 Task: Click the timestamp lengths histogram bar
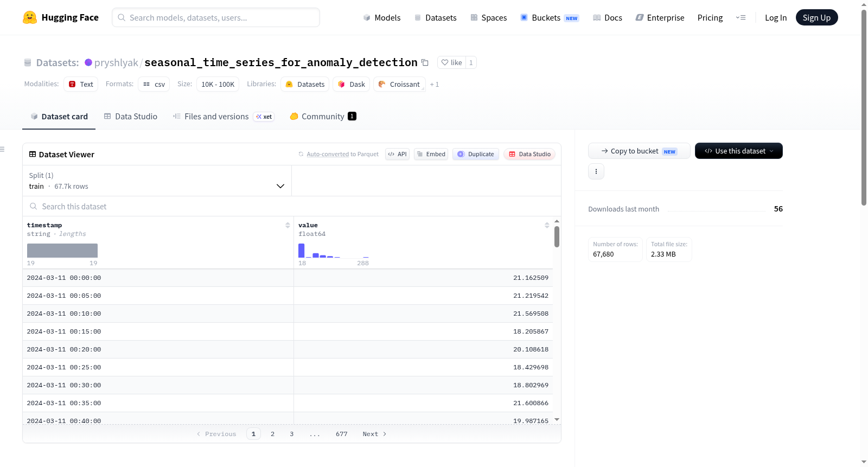coord(62,251)
